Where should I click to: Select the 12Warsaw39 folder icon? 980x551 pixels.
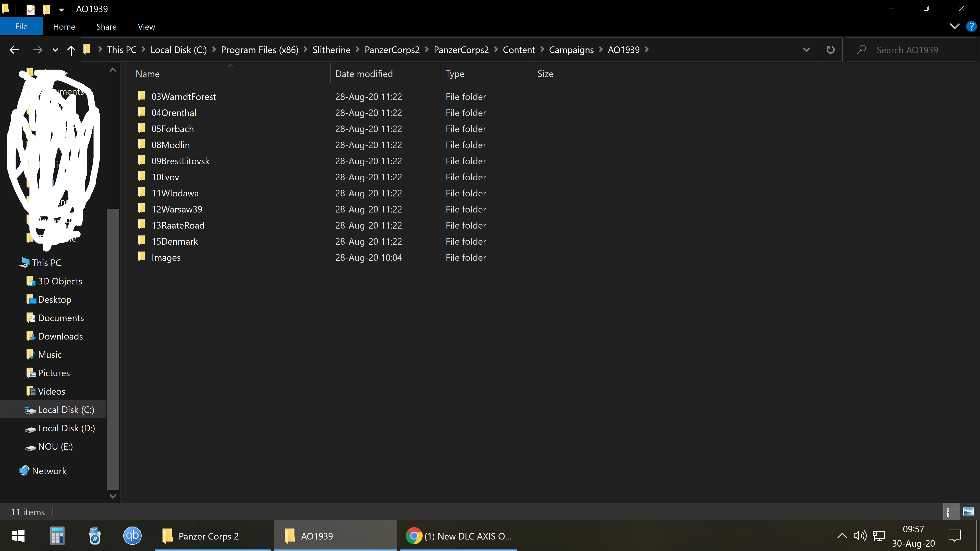pos(142,208)
